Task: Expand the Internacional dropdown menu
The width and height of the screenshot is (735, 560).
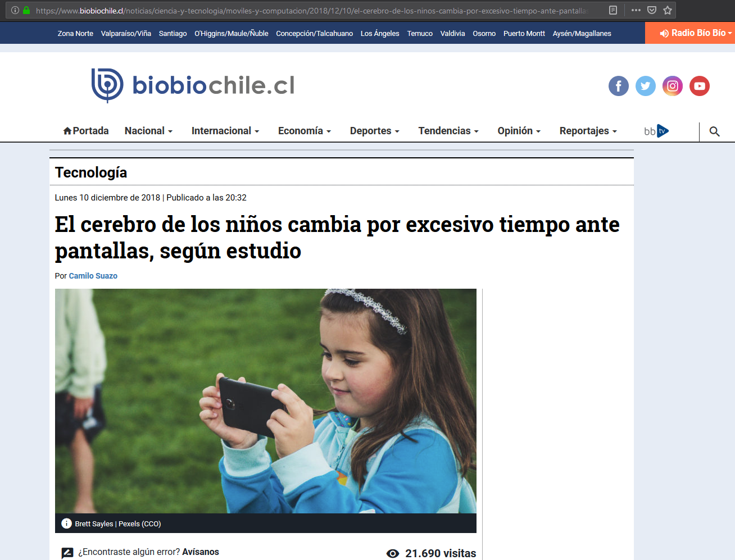Action: point(225,131)
